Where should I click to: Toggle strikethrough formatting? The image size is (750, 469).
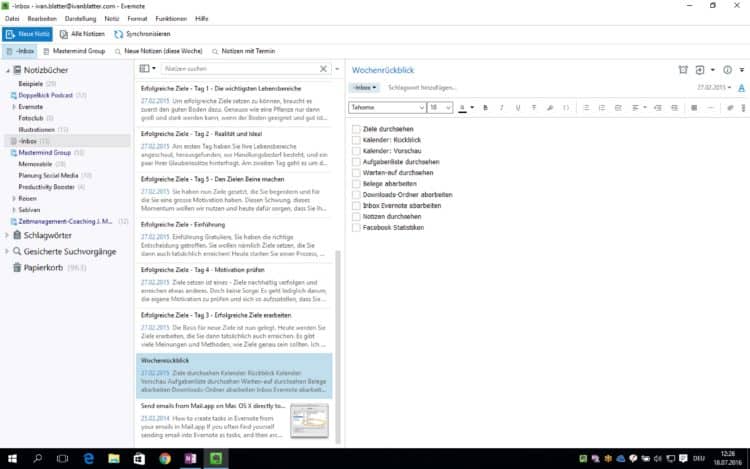pos(534,108)
